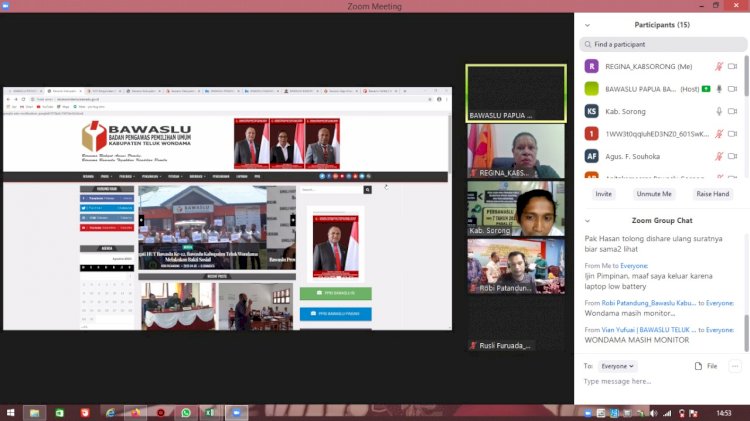Click the volume icon in the system tray
Screen dimensions: 750x421
pos(654,413)
